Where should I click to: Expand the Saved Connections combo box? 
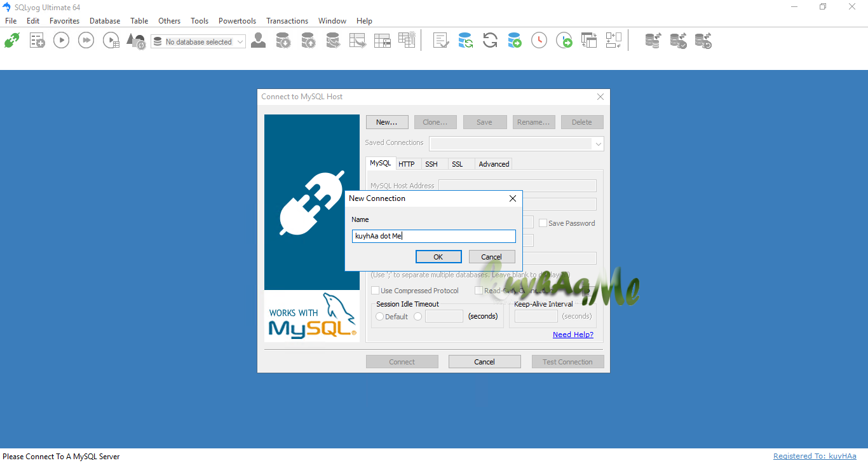click(x=517, y=144)
